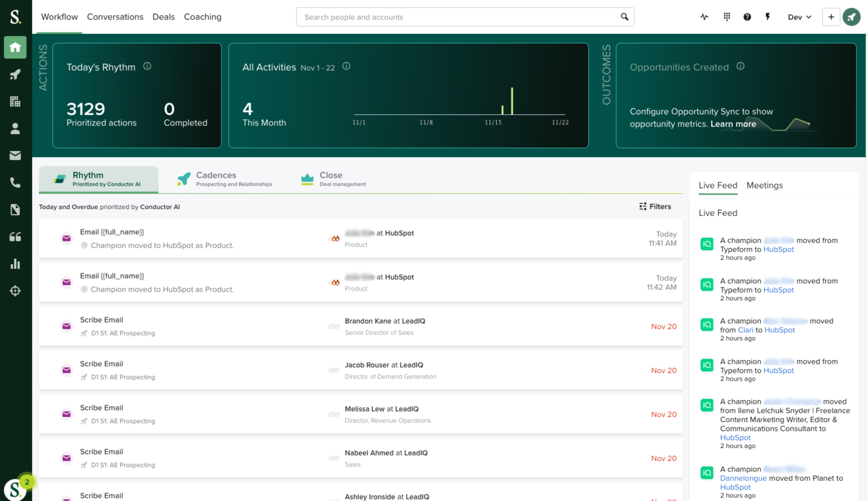
Task: Click the Help question mark icon
Action: [x=747, y=17]
